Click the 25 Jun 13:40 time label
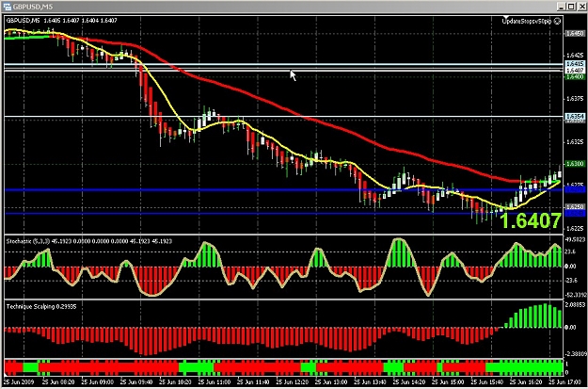This screenshot has width=588, height=389. [370, 381]
